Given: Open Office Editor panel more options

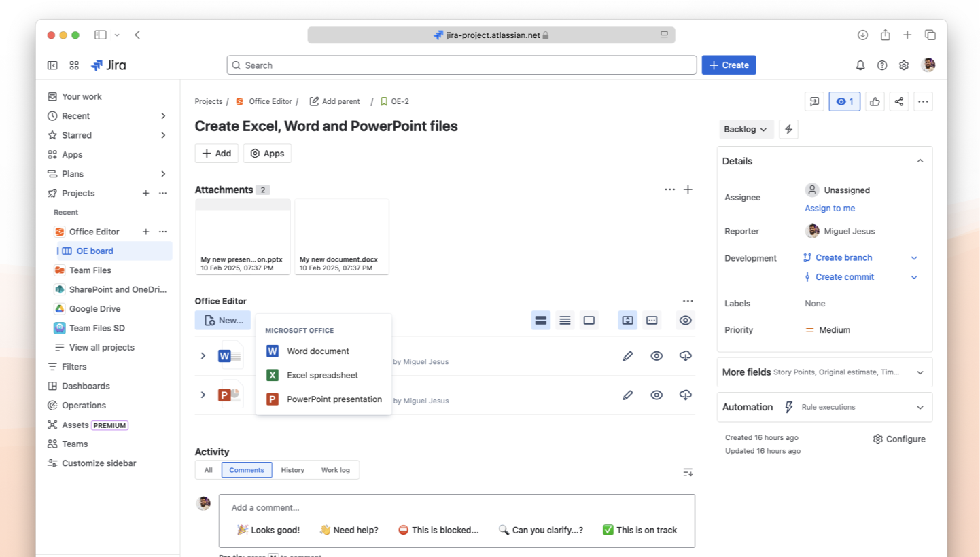Looking at the screenshot, I should point(688,301).
